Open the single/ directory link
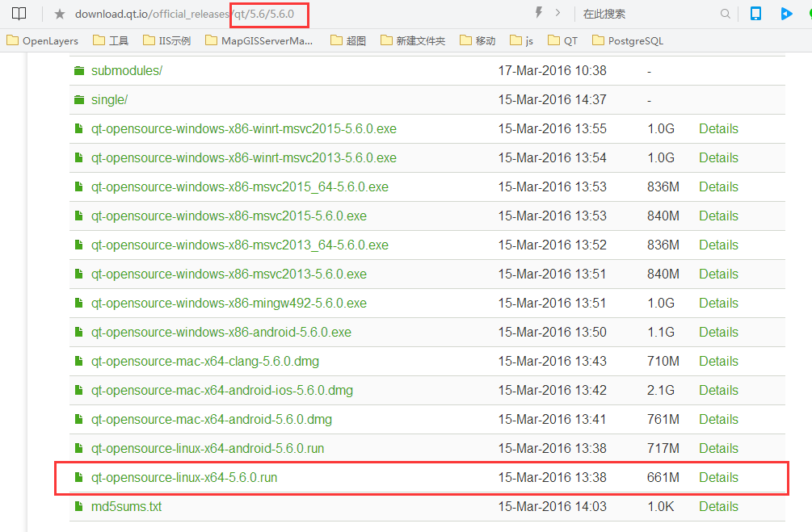Image resolution: width=812 pixels, height=532 pixels. 109,99
